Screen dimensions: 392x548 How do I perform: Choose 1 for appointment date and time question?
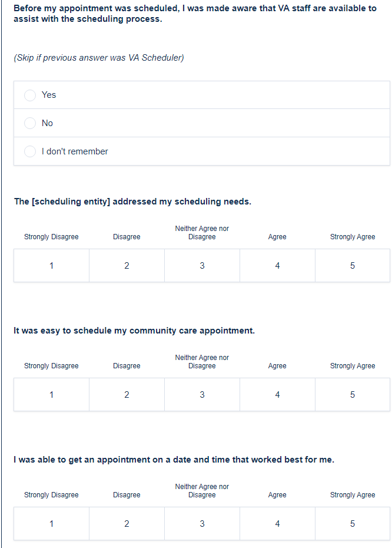pos(51,524)
